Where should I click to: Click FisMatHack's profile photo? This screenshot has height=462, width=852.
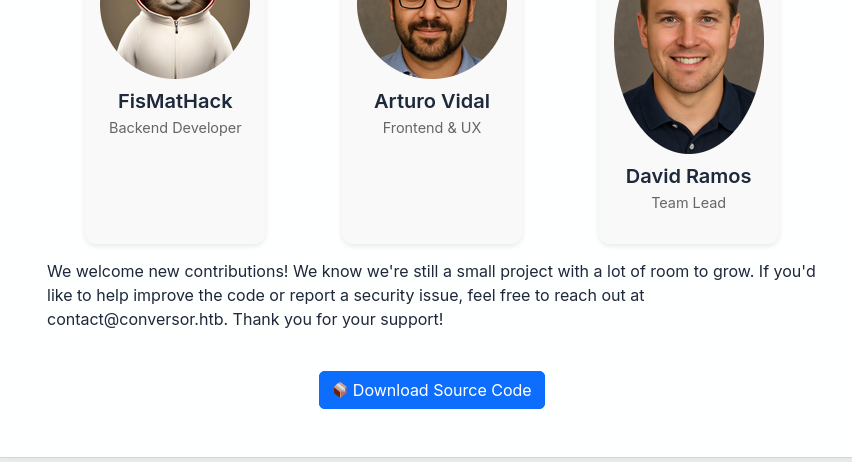pyautogui.click(x=175, y=35)
